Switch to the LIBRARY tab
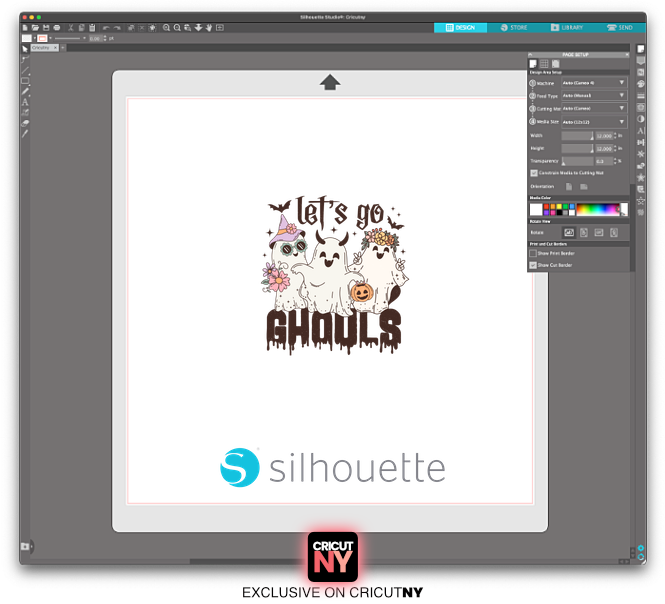Viewport: 665px width, 604px height. [x=567, y=28]
